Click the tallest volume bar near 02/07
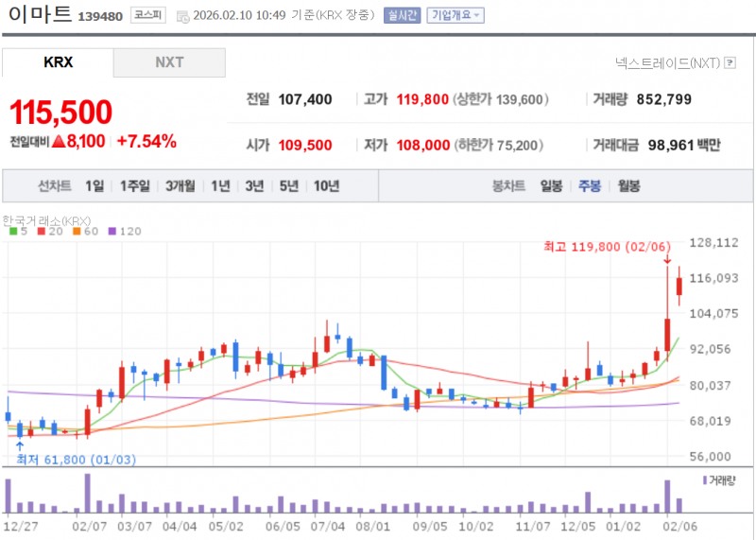 coord(88,494)
